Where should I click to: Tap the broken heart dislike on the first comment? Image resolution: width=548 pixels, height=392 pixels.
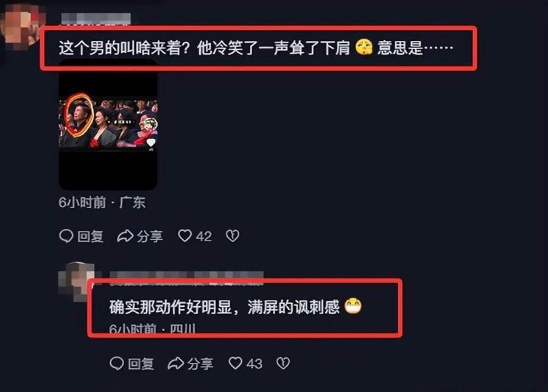pos(233,236)
